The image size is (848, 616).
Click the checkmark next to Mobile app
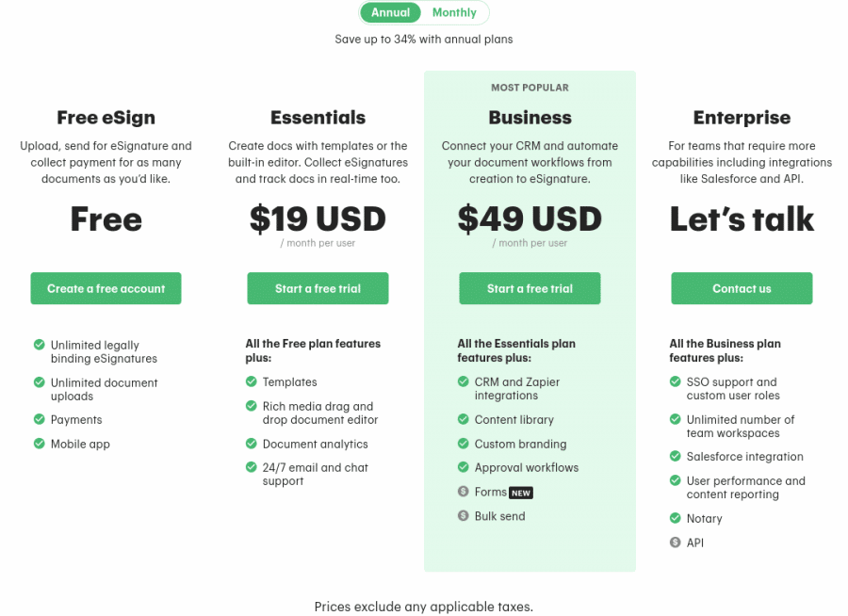click(x=39, y=444)
